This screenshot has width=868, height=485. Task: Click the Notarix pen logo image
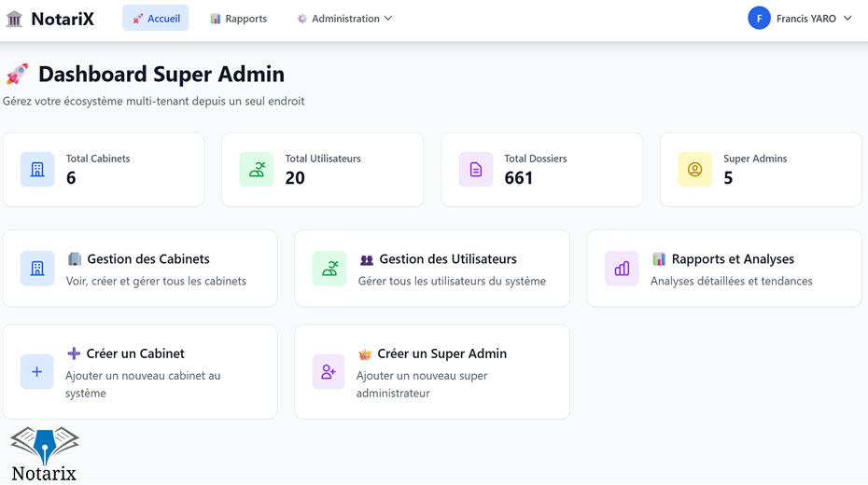[45, 453]
